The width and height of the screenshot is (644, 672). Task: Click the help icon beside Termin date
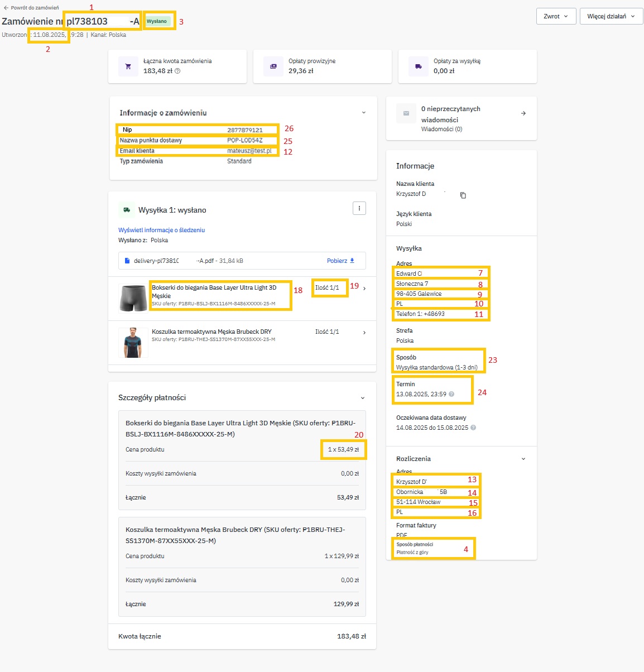[451, 394]
